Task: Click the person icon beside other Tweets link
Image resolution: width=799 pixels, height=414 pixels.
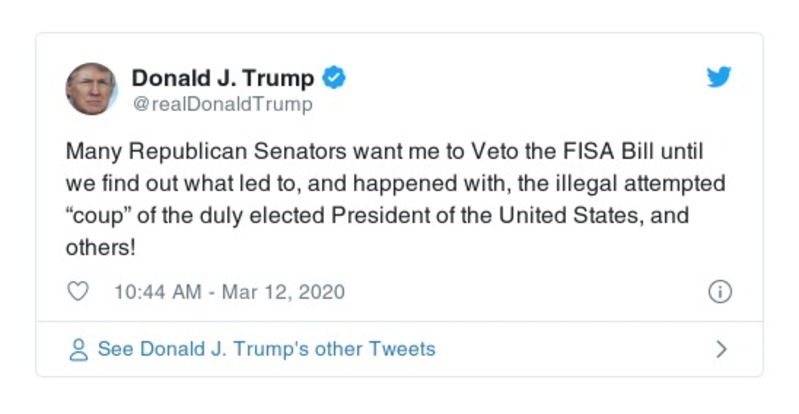Action: pos(78,350)
